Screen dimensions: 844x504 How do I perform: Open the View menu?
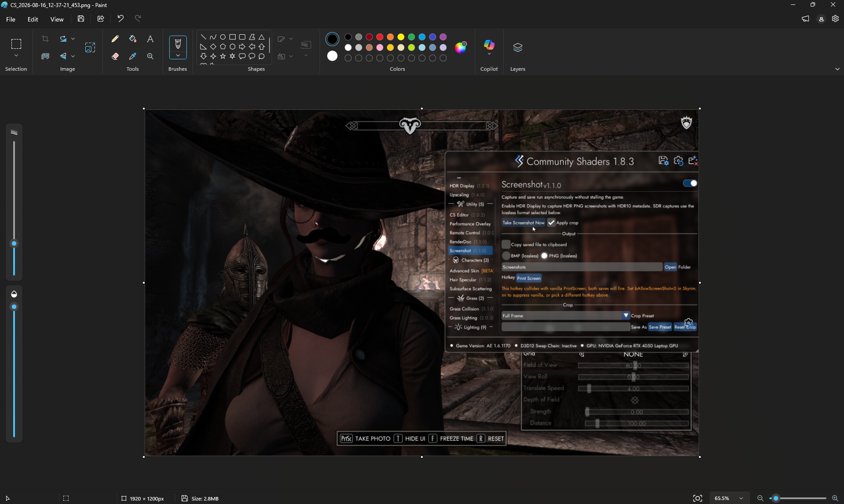57,19
